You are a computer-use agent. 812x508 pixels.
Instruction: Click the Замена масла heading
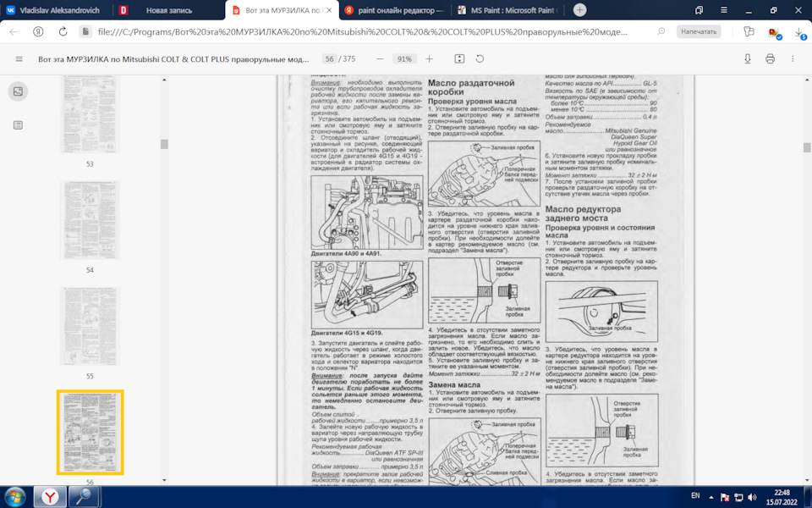coord(454,385)
